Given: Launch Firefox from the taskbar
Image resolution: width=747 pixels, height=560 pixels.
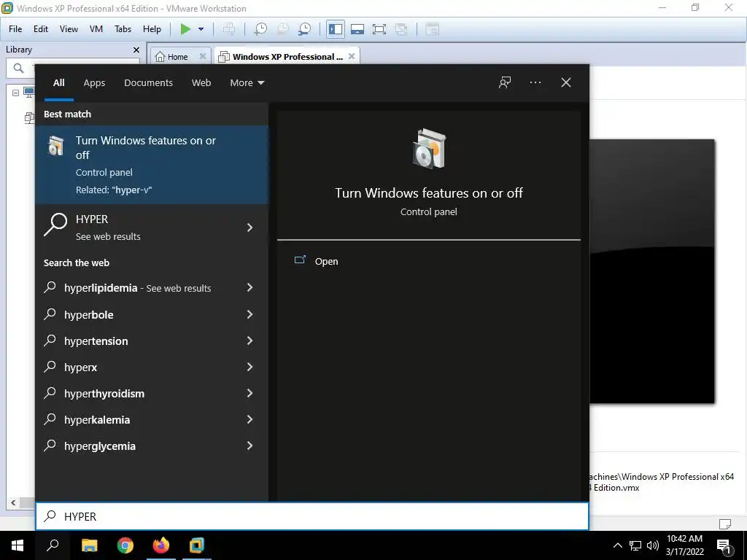Looking at the screenshot, I should coord(161,545).
